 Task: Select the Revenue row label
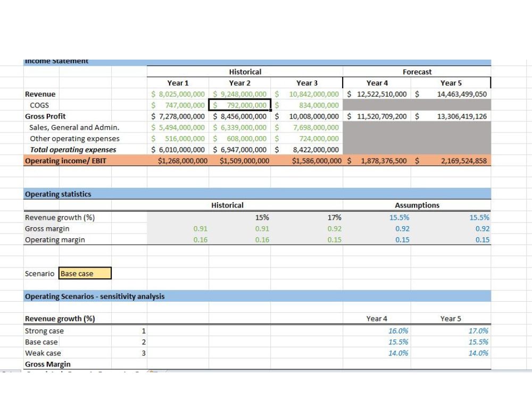coord(40,94)
